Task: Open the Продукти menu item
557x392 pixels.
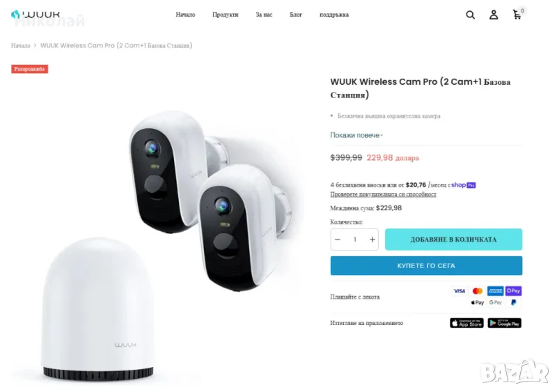Action: point(225,15)
